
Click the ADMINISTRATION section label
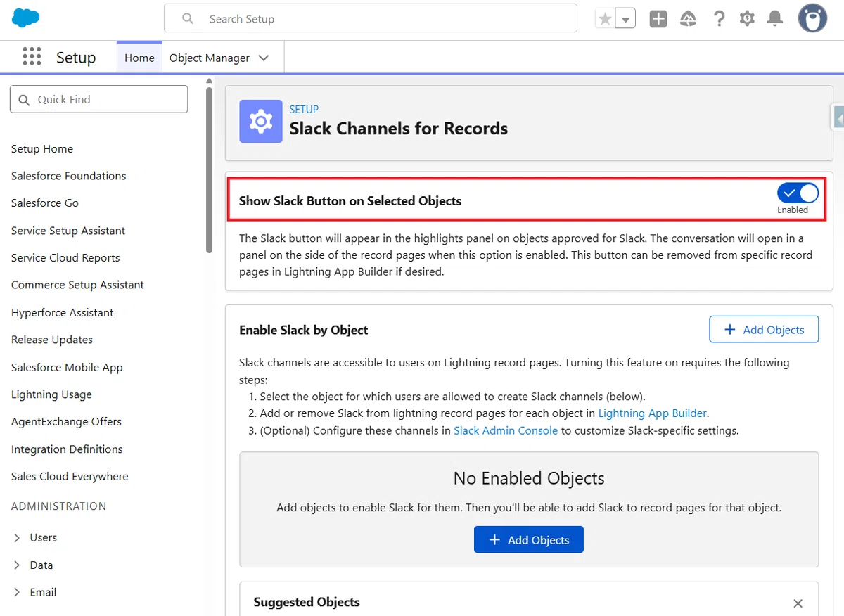(x=59, y=506)
